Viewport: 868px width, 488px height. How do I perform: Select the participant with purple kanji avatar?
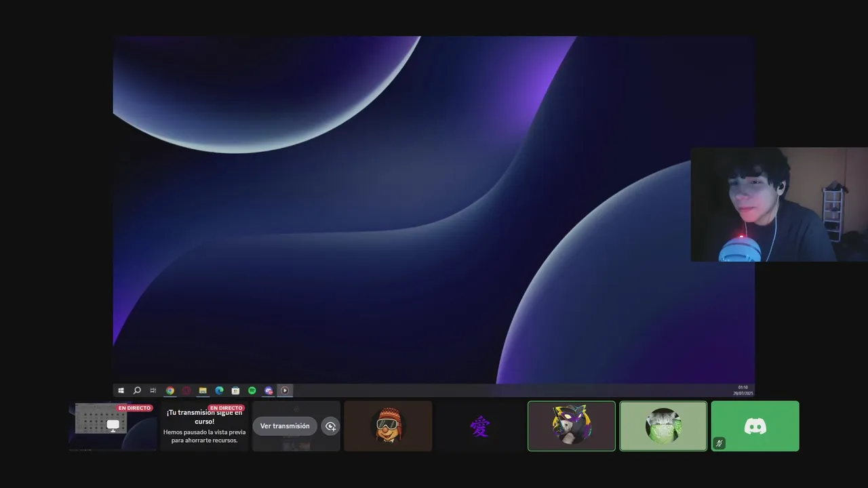(x=479, y=426)
